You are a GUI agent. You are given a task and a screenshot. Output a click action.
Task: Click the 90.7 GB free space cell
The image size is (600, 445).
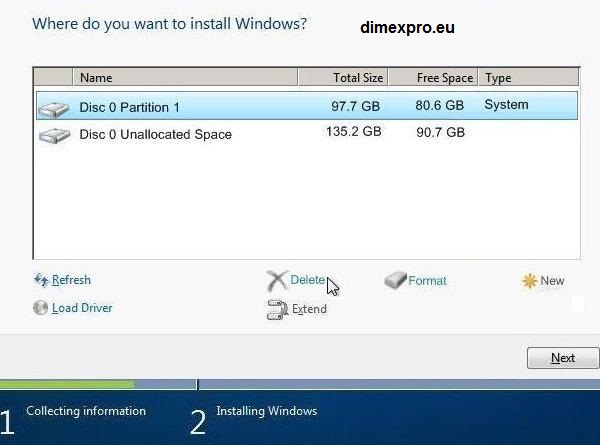click(440, 132)
